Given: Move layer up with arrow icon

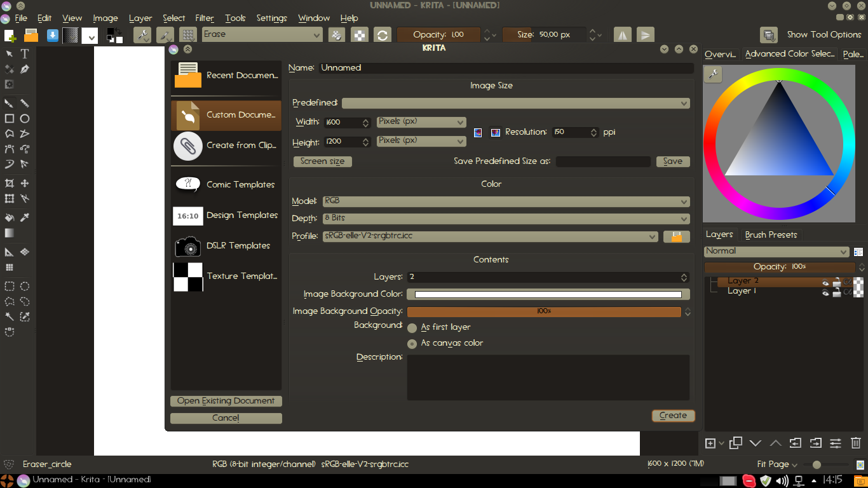Looking at the screenshot, I should click(775, 443).
